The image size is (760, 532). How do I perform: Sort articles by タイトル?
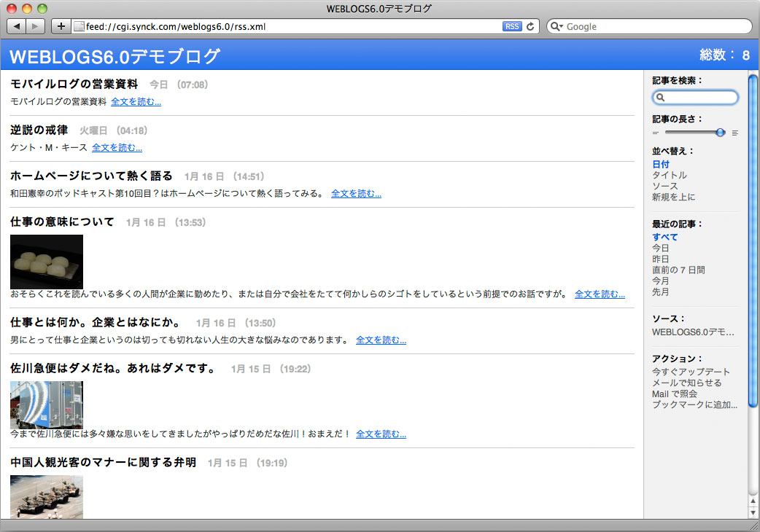click(670, 175)
